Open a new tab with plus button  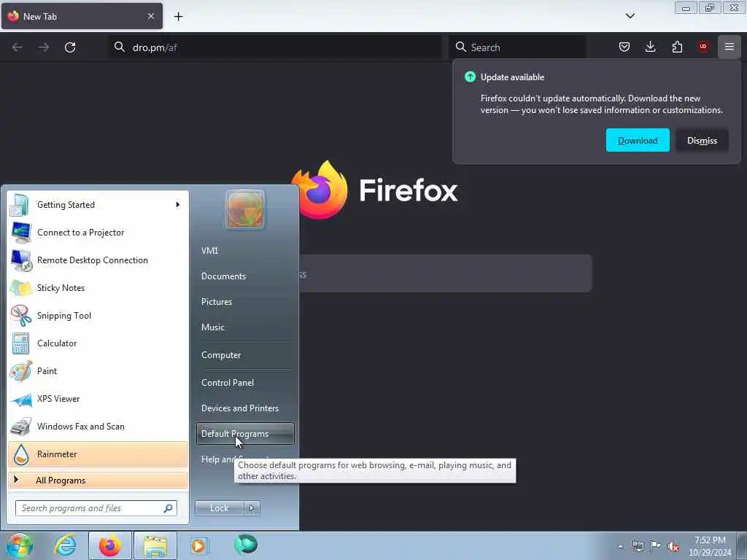pyautogui.click(x=178, y=16)
